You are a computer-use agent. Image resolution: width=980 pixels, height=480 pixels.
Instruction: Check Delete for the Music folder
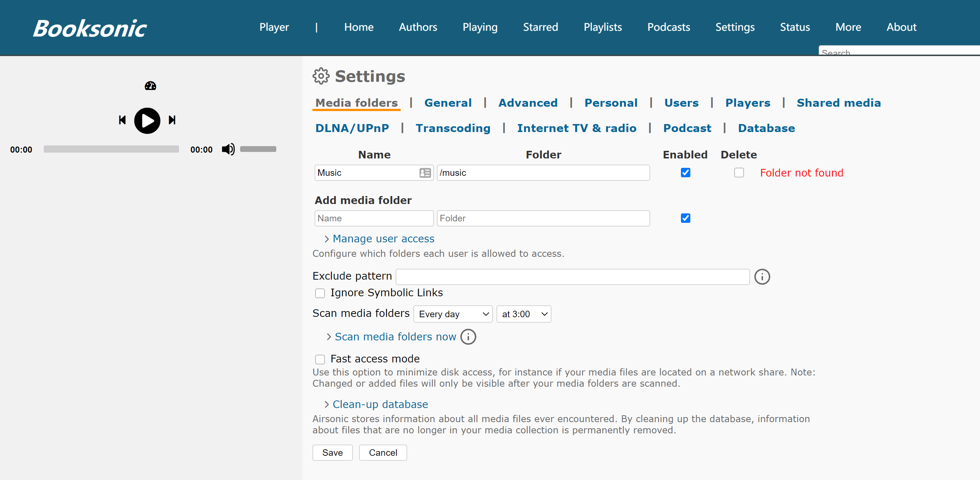point(738,173)
